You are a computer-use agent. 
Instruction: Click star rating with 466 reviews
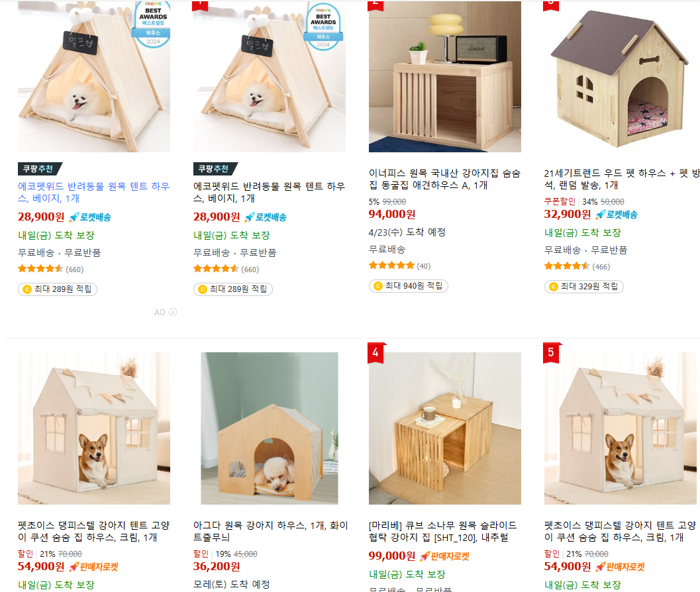[567, 267]
